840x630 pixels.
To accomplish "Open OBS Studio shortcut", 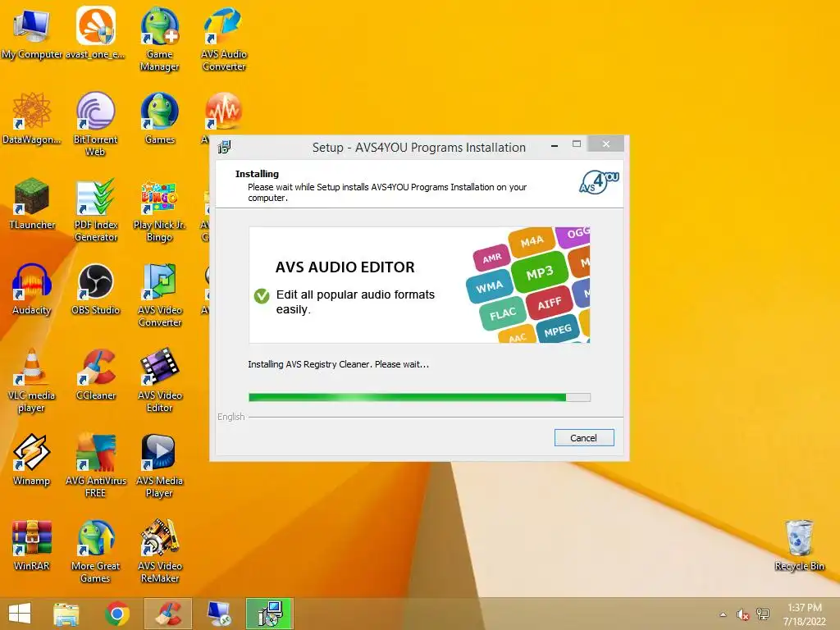I will coord(95,289).
